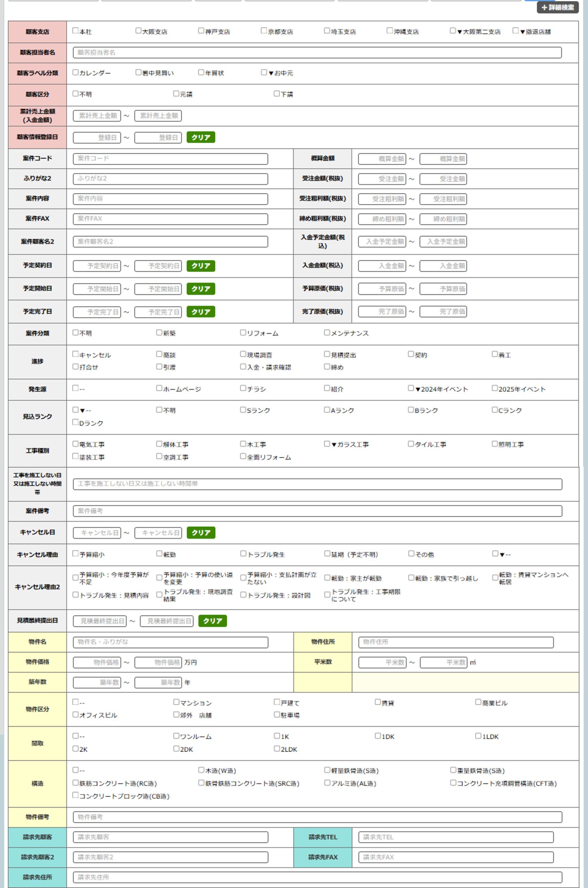Check リフォーム in 案件分類
Viewport: 588px width, 888px height.
point(243,333)
